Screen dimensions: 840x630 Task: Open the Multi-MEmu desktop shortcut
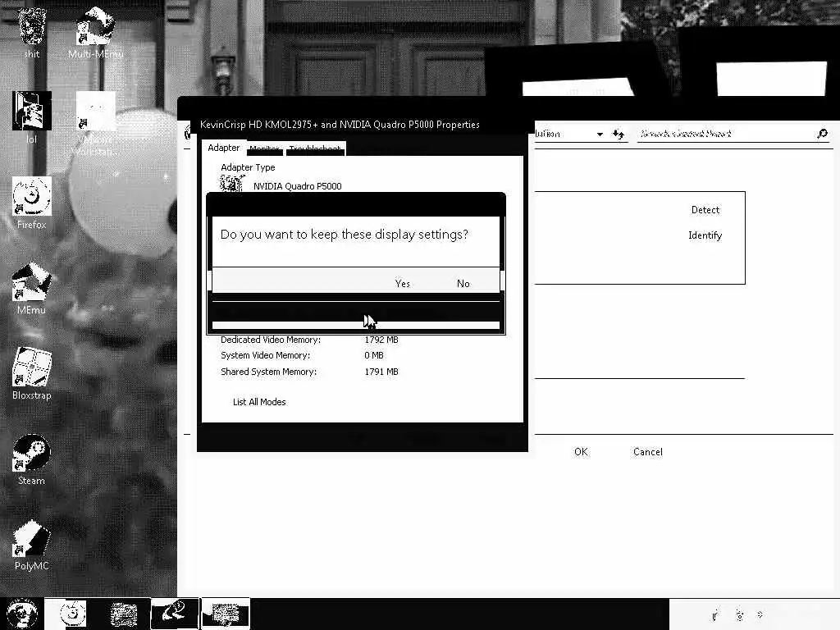(x=95, y=32)
